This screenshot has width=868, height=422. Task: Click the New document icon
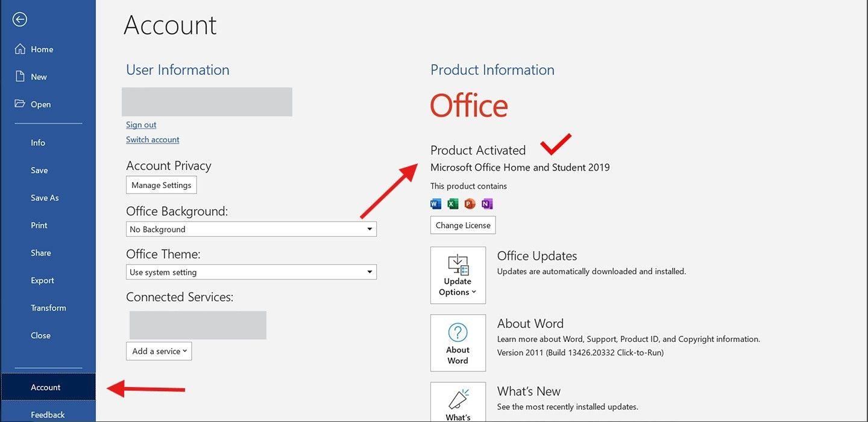tap(21, 77)
